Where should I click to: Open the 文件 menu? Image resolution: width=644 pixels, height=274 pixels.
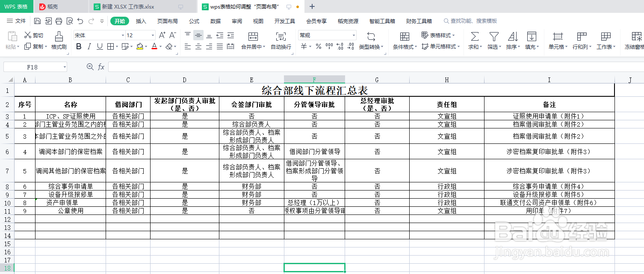coord(16,21)
